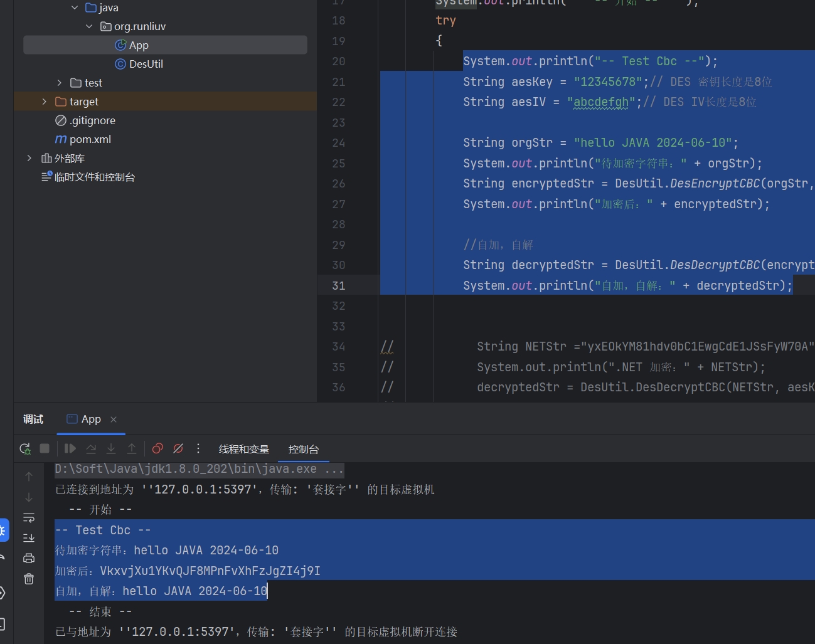Open debug toolbar three-dots more menu
Viewport: 815px width, 644px height.
[198, 449]
